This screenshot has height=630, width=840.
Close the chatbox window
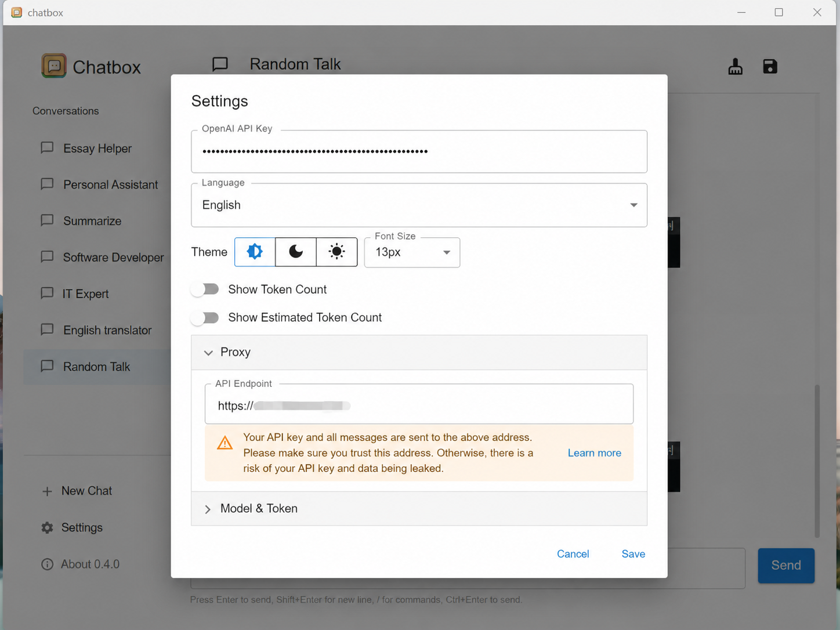(817, 12)
